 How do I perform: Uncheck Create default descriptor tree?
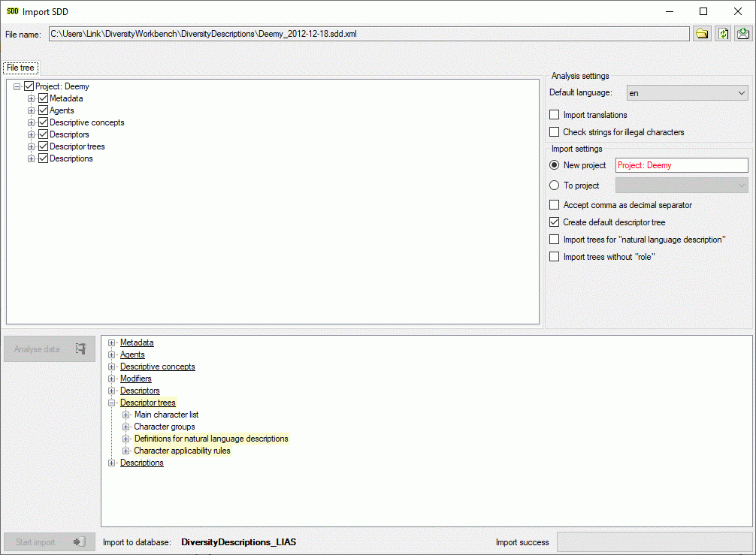[x=555, y=222]
